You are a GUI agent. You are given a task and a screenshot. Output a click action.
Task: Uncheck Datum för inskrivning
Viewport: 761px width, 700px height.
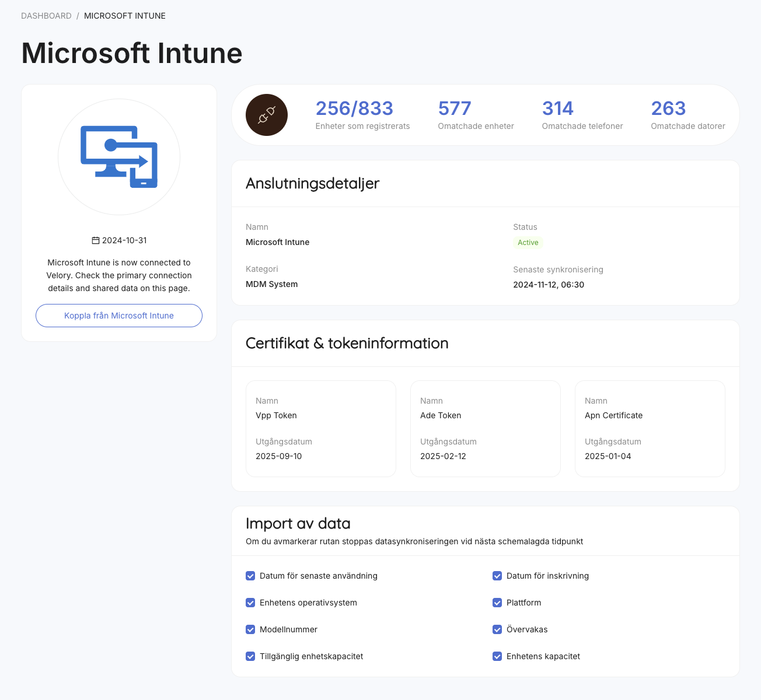497,576
